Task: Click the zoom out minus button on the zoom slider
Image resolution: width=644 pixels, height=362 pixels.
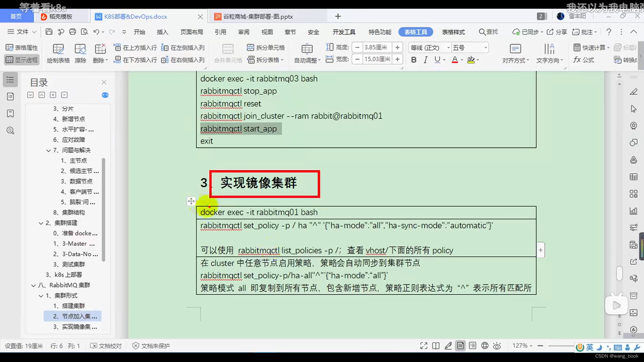Action: [540, 346]
